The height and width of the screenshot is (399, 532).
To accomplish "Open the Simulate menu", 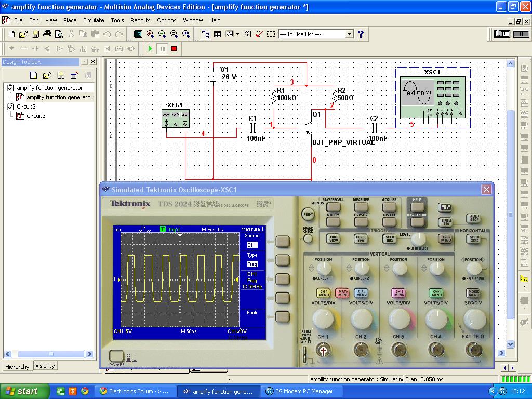I will click(x=94, y=20).
